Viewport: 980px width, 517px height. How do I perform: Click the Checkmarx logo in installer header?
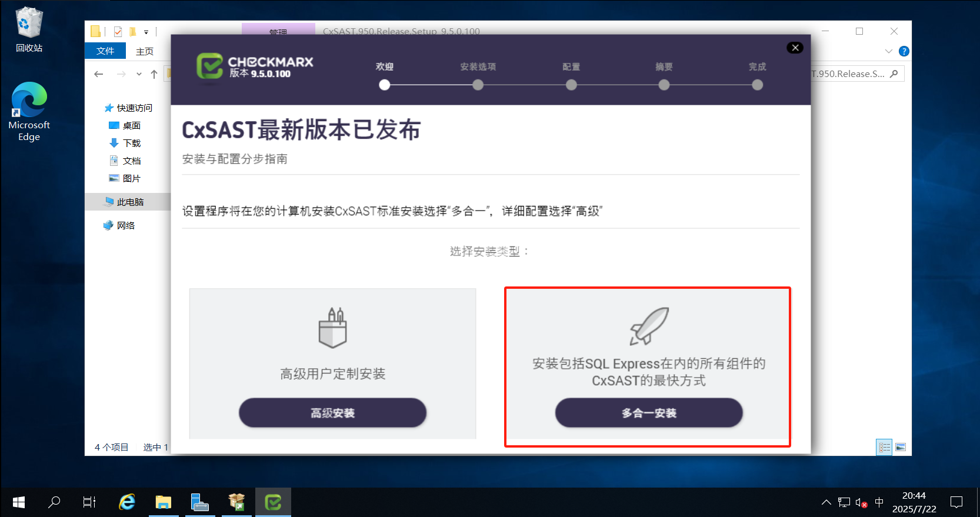coord(255,66)
